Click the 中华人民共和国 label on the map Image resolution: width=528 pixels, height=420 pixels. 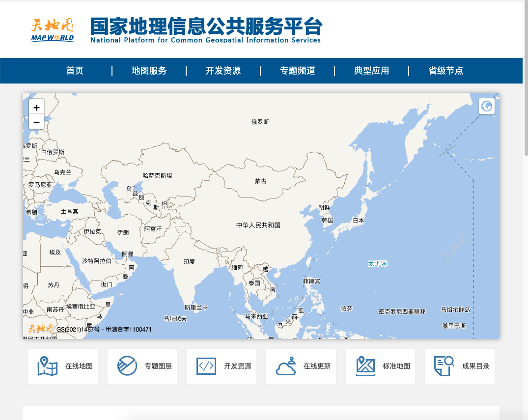258,225
